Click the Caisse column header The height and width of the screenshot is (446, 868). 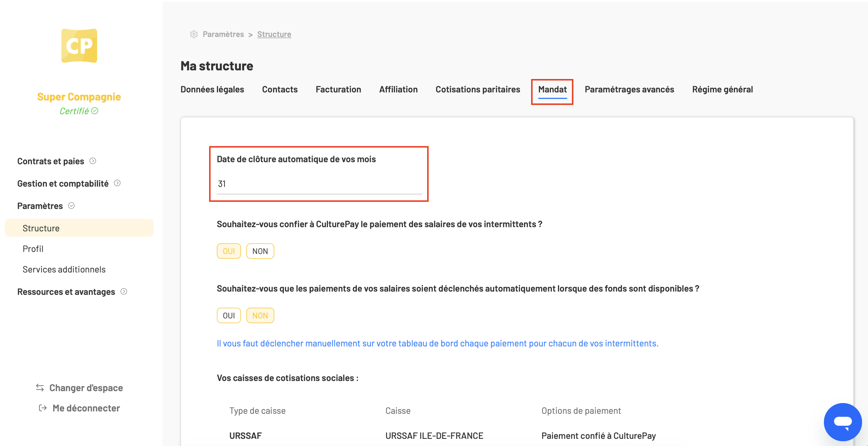[398, 411]
